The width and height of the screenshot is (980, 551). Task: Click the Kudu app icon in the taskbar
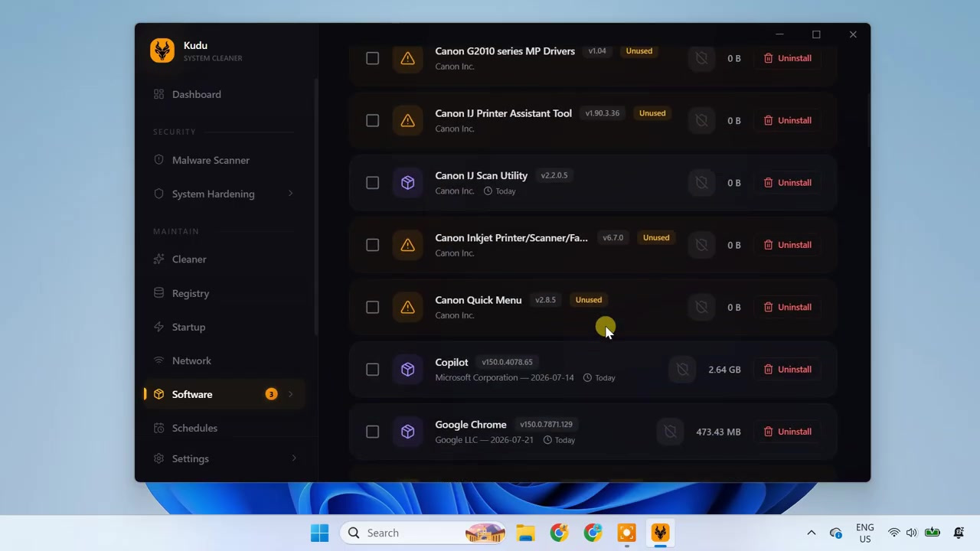[x=660, y=533]
